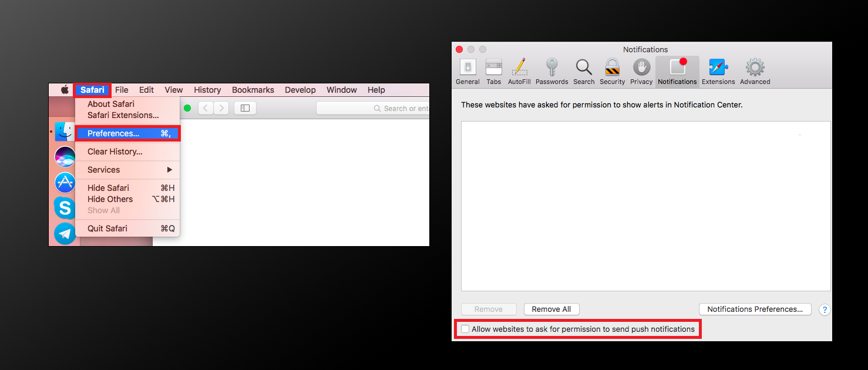Enable Allow websites to ask for permission checkbox
Image resolution: width=868 pixels, height=370 pixels.
[465, 329]
